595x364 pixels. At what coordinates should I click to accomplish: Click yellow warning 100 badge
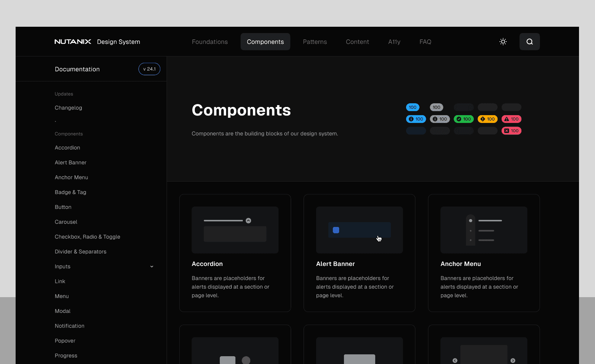488,119
